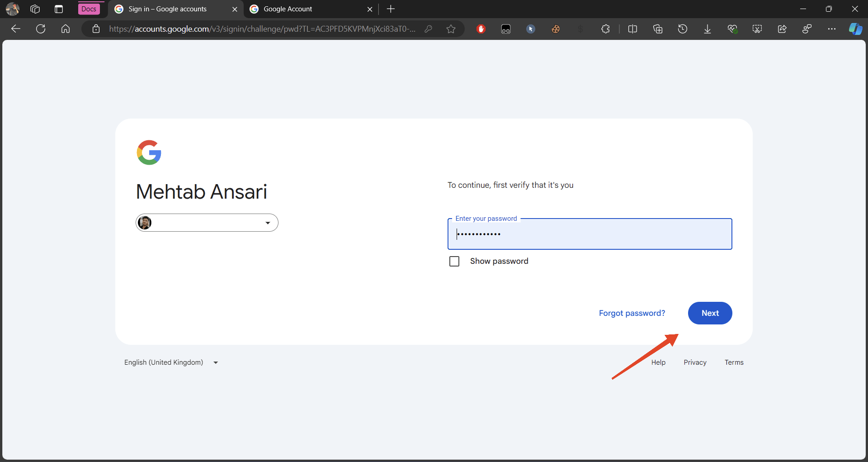Screen dimensions: 868x462
Task: Open the Terms link
Action: (734, 362)
